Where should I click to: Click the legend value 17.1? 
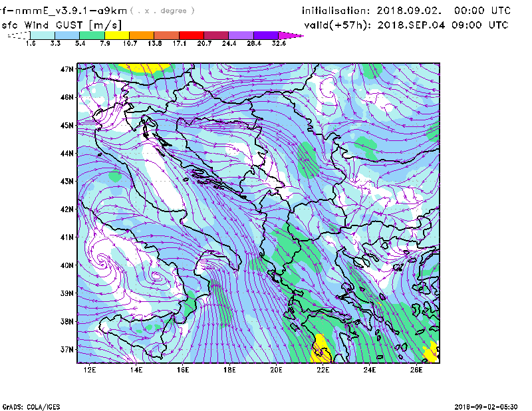180,43
